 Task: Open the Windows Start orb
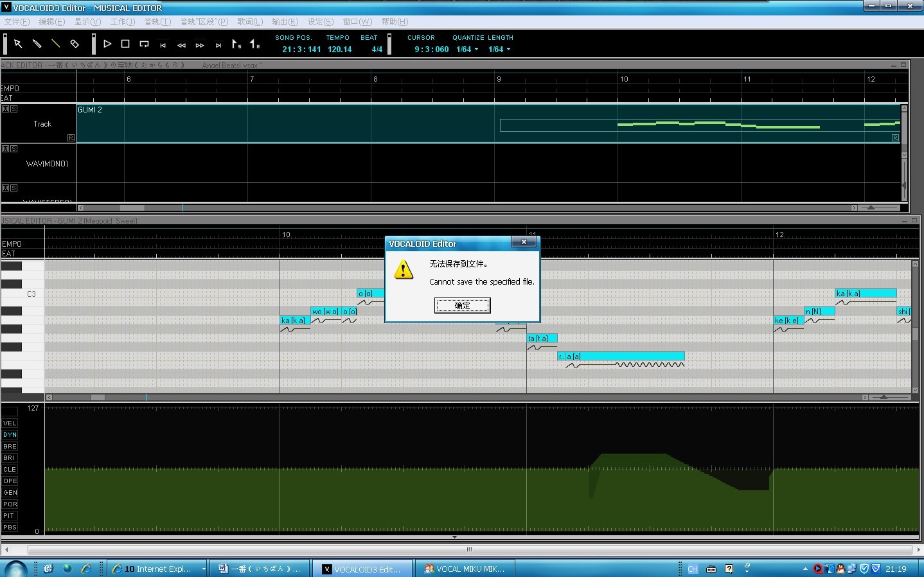point(16,569)
